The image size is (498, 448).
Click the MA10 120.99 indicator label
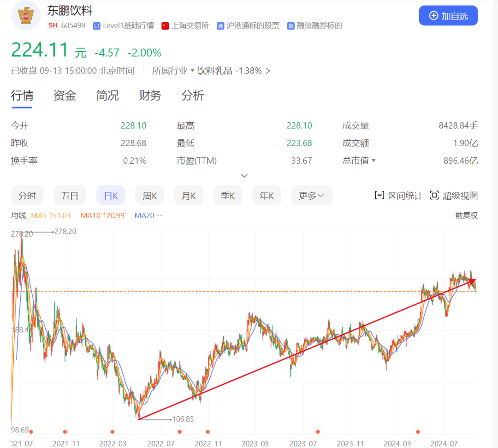[102, 215]
